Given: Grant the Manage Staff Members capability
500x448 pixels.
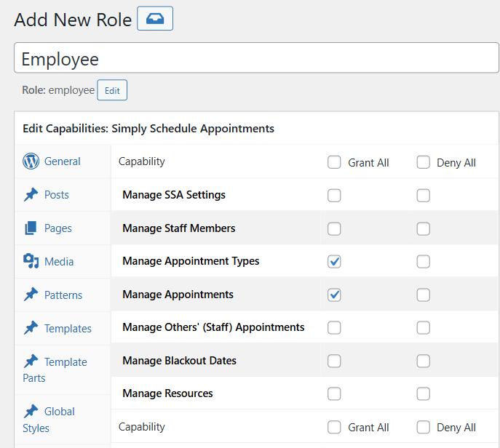Looking at the screenshot, I should [x=334, y=229].
